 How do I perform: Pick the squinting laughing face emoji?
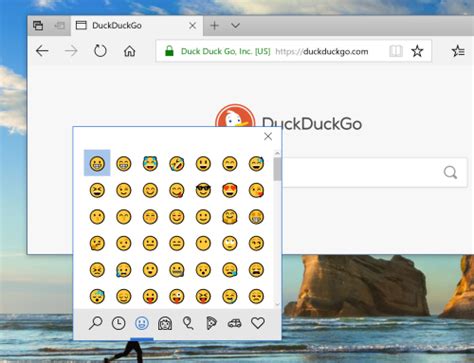click(97, 190)
